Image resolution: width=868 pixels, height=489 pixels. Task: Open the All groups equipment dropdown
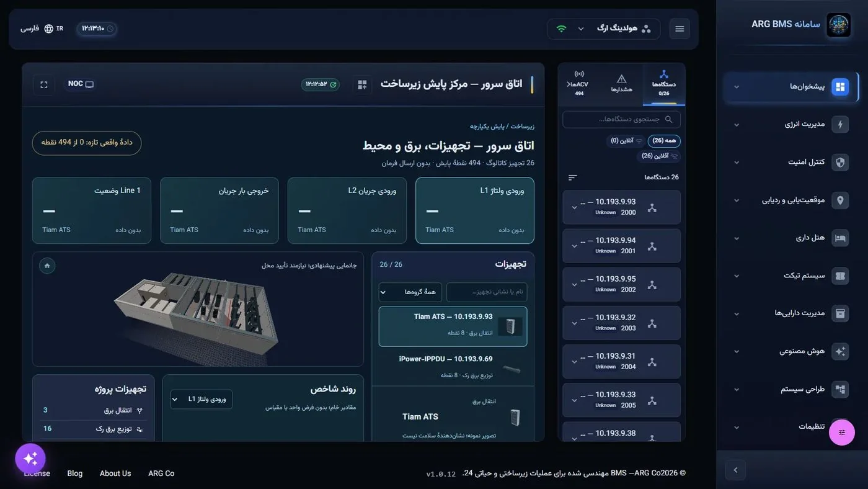pos(410,292)
